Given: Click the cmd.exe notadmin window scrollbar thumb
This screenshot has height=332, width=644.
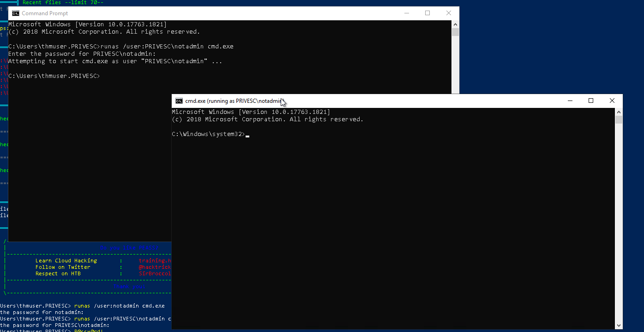Looking at the screenshot, I should pyautogui.click(x=619, y=120).
